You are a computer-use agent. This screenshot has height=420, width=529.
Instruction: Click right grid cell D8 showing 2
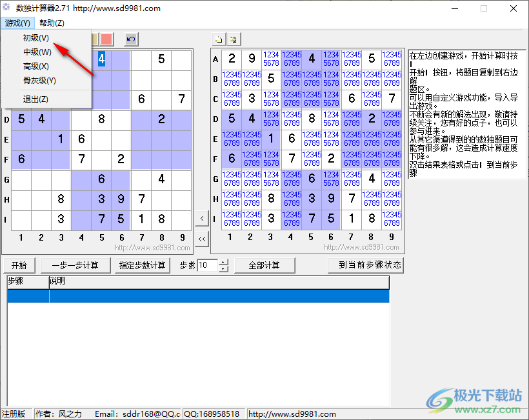click(372, 119)
